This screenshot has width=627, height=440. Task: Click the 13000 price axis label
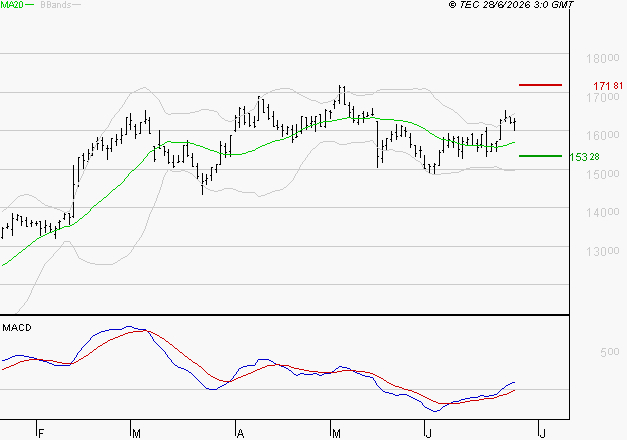[603, 251]
